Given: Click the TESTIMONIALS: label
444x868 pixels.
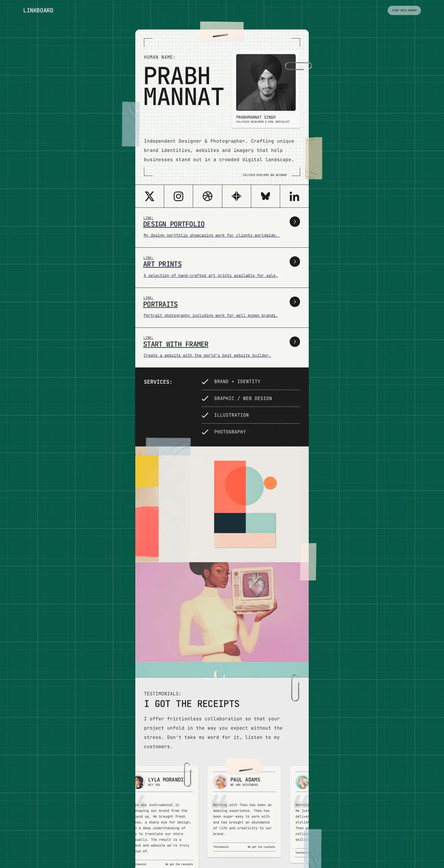Looking at the screenshot, I should click(162, 694).
